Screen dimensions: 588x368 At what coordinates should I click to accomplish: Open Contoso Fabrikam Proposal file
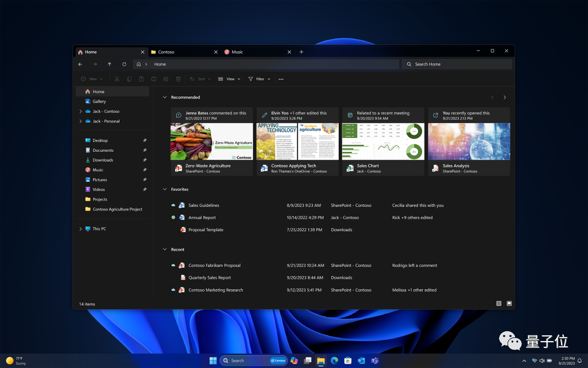(215, 266)
